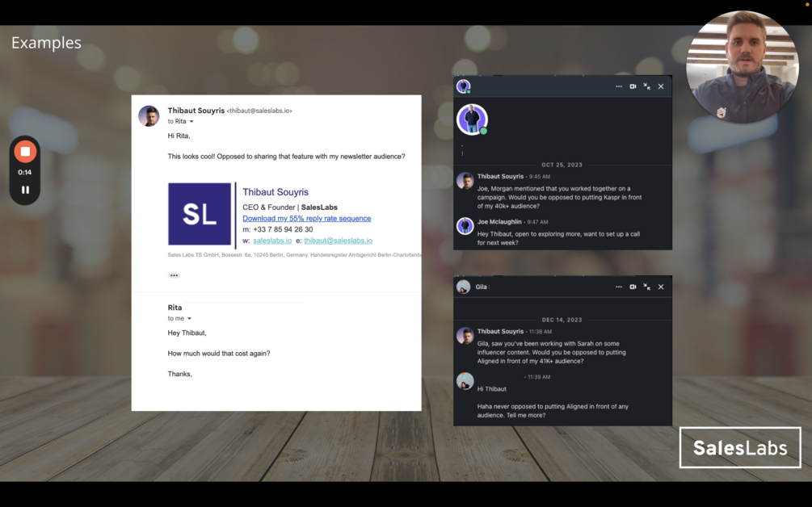Click Thibaut's avatar beside 11:38 AM message
The width and height of the screenshot is (812, 507).
tap(465, 336)
